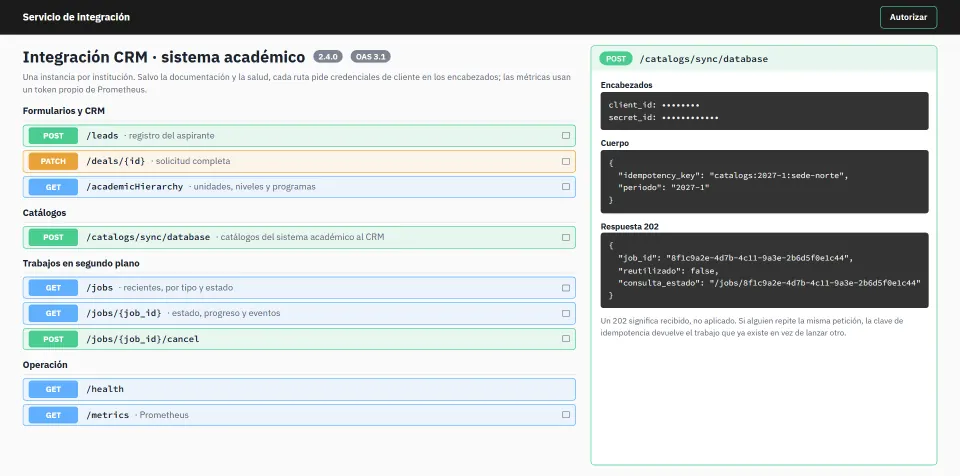This screenshot has height=476, width=960.
Task: Click the client_id masked value line
Action: pos(654,105)
